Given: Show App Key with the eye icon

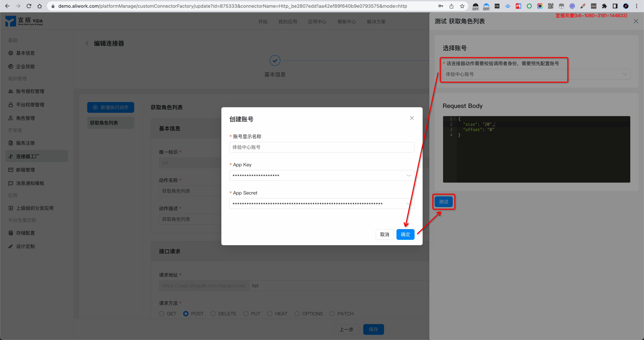Looking at the screenshot, I should pos(409,175).
